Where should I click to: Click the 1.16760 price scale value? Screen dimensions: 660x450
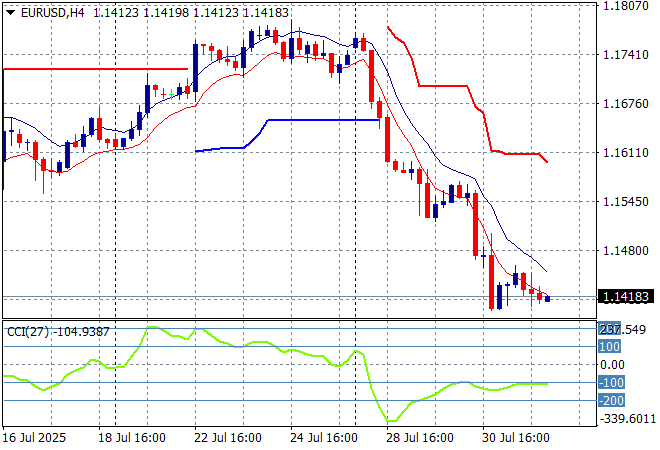(x=626, y=104)
